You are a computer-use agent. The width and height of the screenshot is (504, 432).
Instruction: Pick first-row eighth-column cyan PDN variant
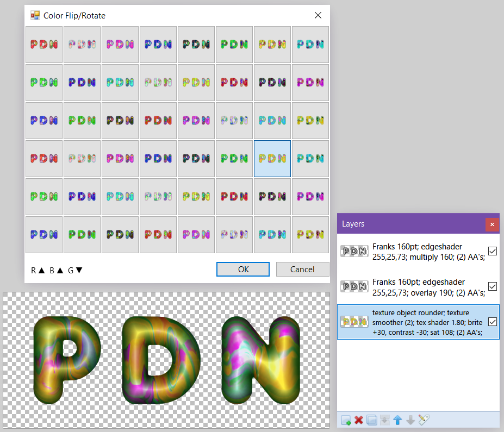point(310,45)
